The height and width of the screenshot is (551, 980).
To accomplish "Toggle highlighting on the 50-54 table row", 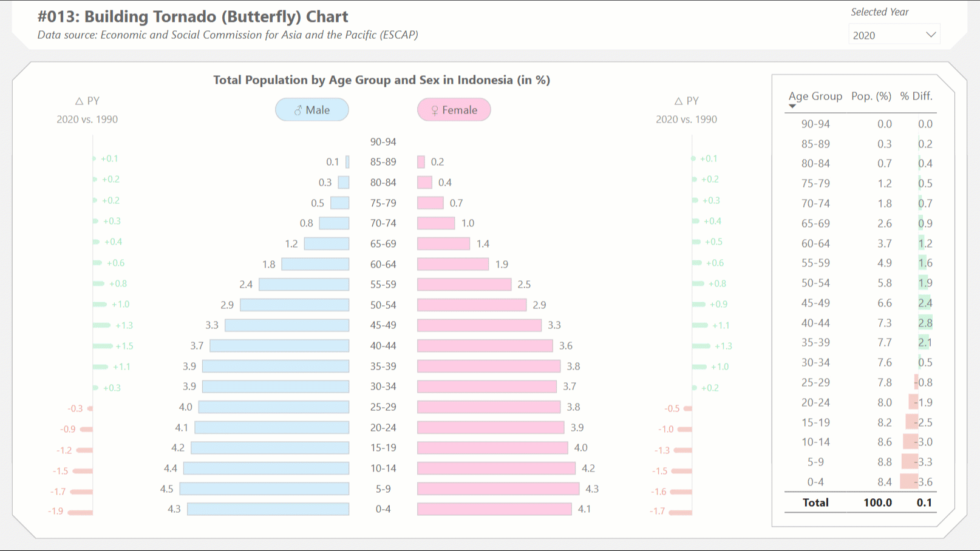I will coord(860,283).
